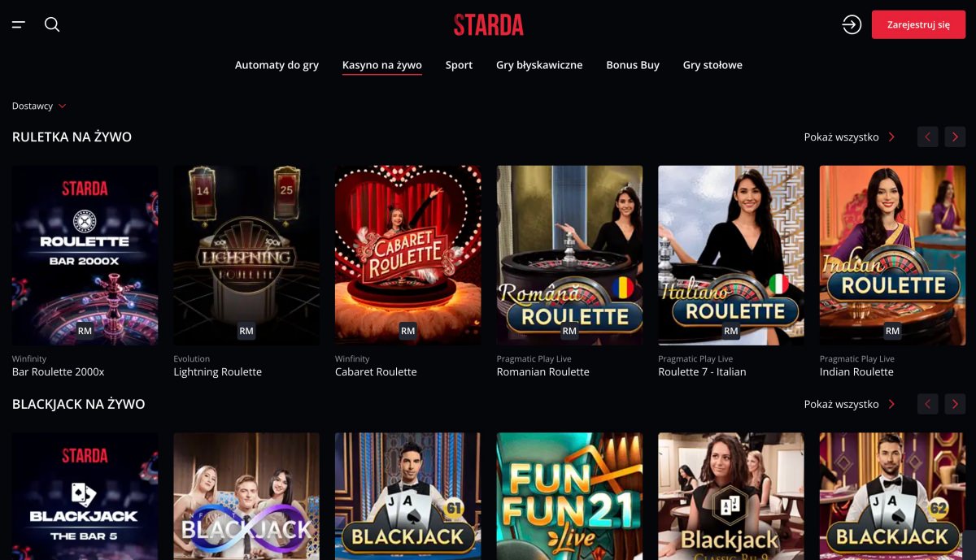976x560 pixels.
Task: Show previous blackjack games with left arrow
Action: 928,404
